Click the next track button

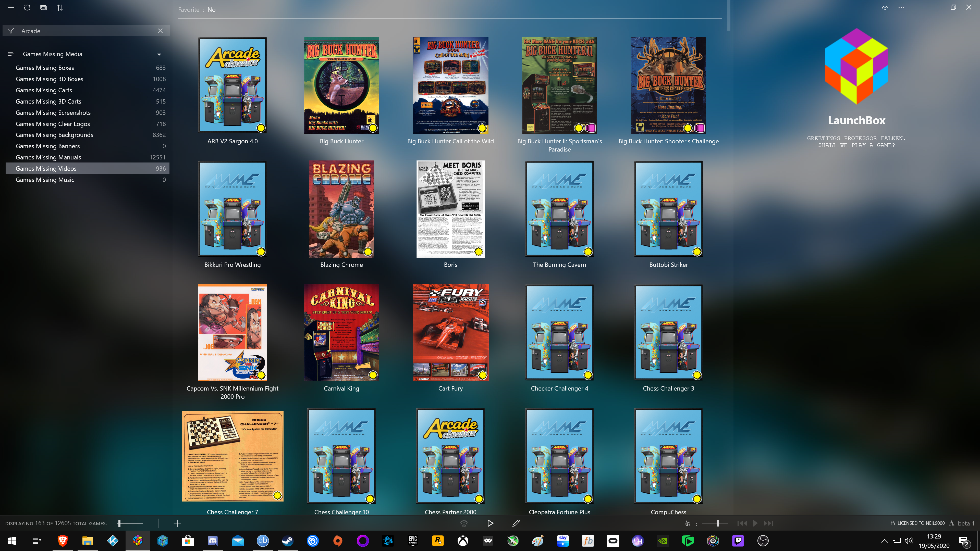coord(768,524)
